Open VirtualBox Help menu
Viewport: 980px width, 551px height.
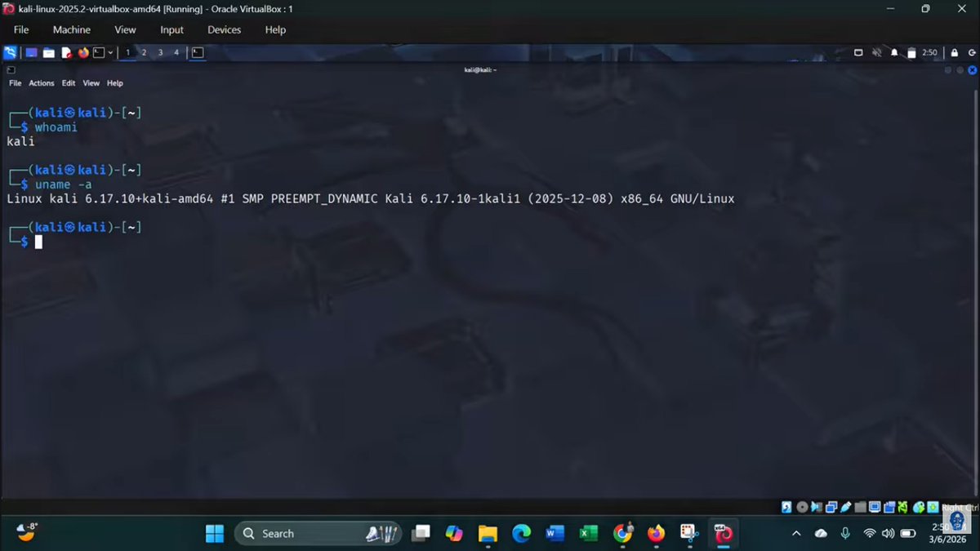click(x=275, y=29)
